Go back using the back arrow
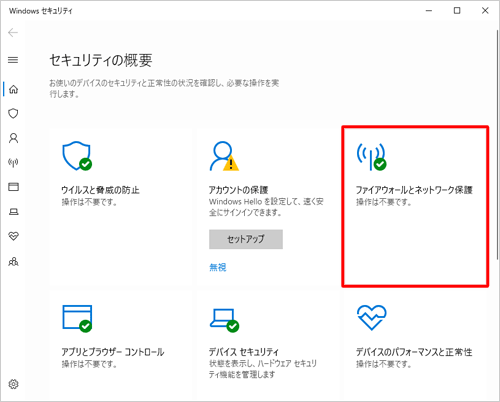This screenshot has height=402, width=500. click(13, 33)
